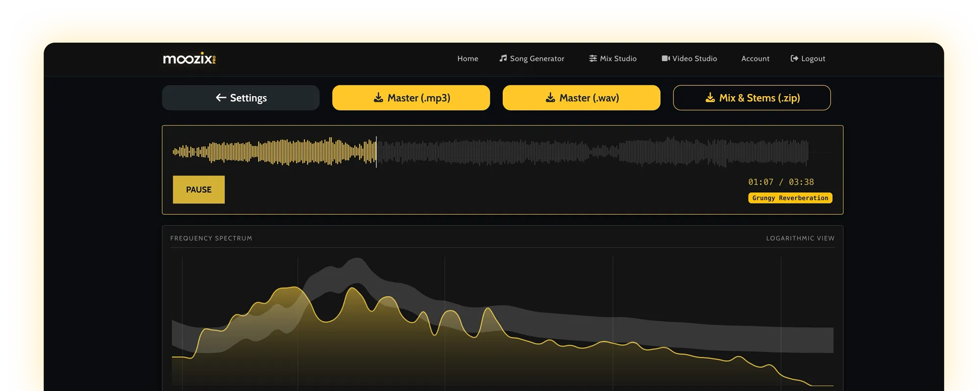Click download icon on Master (.mp3) button
Image resolution: width=980 pixels, height=391 pixels.
378,98
